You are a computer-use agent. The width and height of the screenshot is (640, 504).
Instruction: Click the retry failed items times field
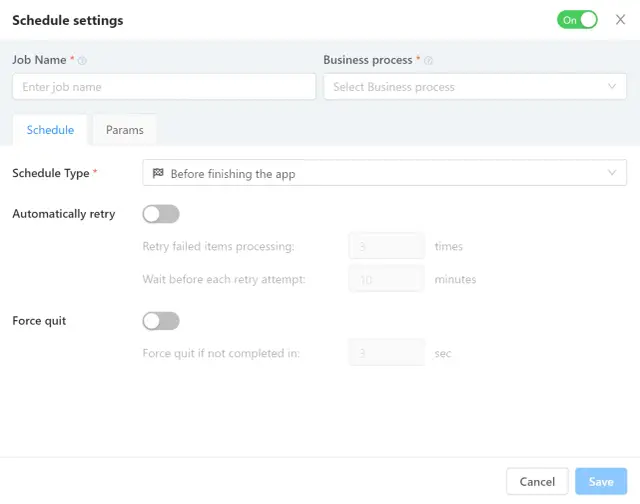[x=387, y=246]
